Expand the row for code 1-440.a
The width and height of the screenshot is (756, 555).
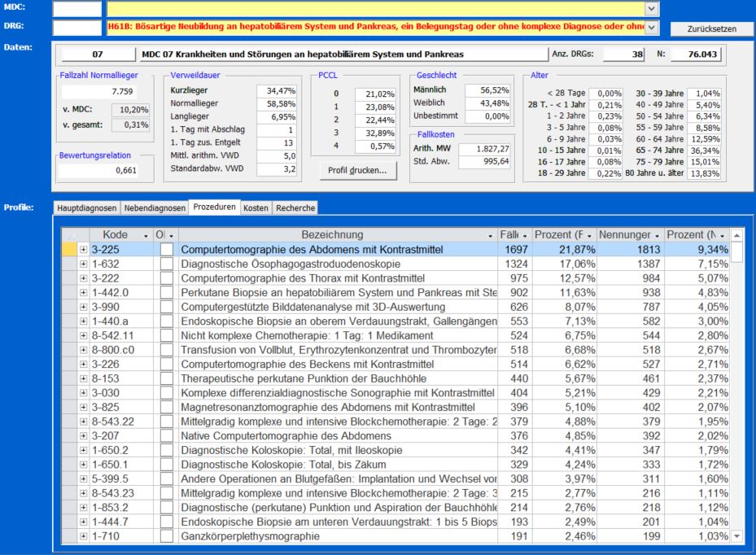(83, 321)
